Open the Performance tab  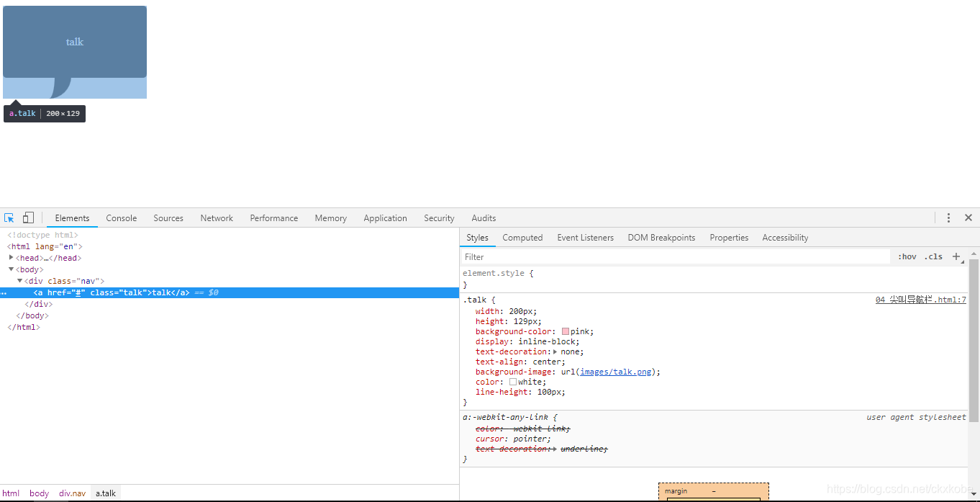pos(274,218)
